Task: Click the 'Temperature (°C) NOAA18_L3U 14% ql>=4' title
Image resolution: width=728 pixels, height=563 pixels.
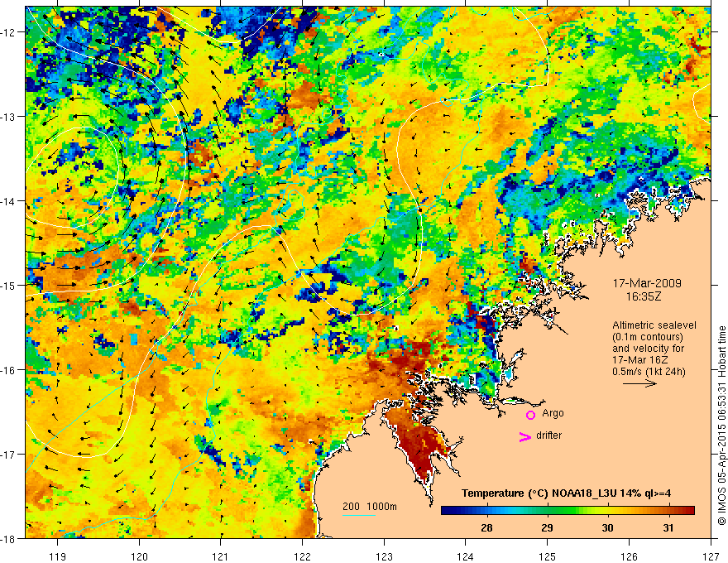Action: 566,493
